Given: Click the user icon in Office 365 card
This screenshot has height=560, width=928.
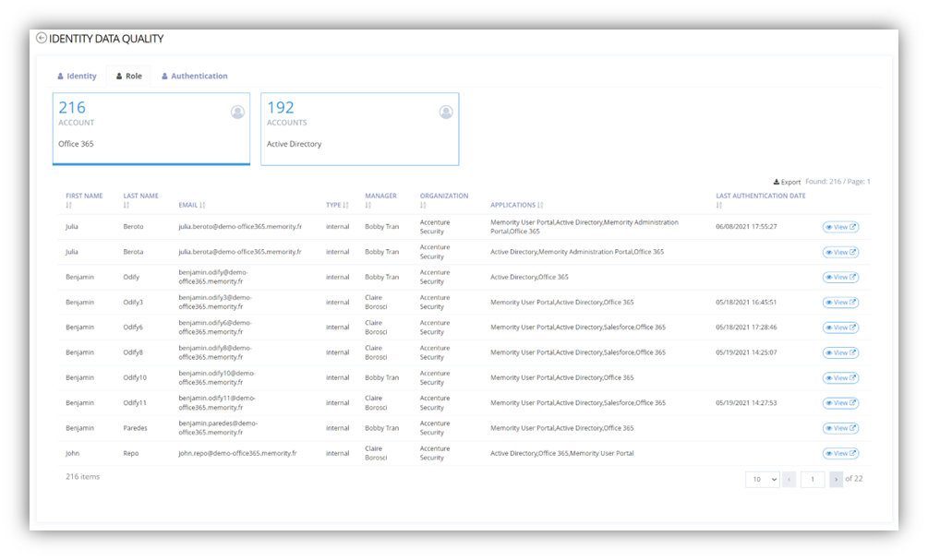Looking at the screenshot, I should [x=237, y=112].
